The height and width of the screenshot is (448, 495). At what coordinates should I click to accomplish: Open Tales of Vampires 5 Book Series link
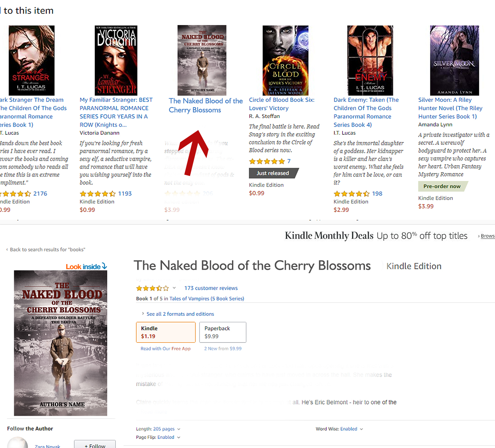point(207,299)
